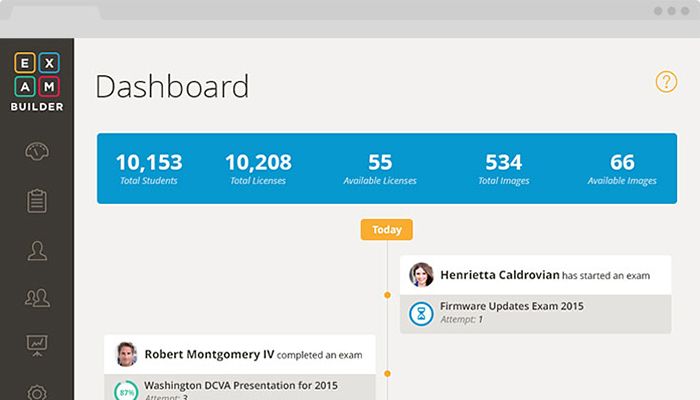This screenshot has width=700, height=400.
Task: Click the 66 Available Images stat
Action: 621,168
